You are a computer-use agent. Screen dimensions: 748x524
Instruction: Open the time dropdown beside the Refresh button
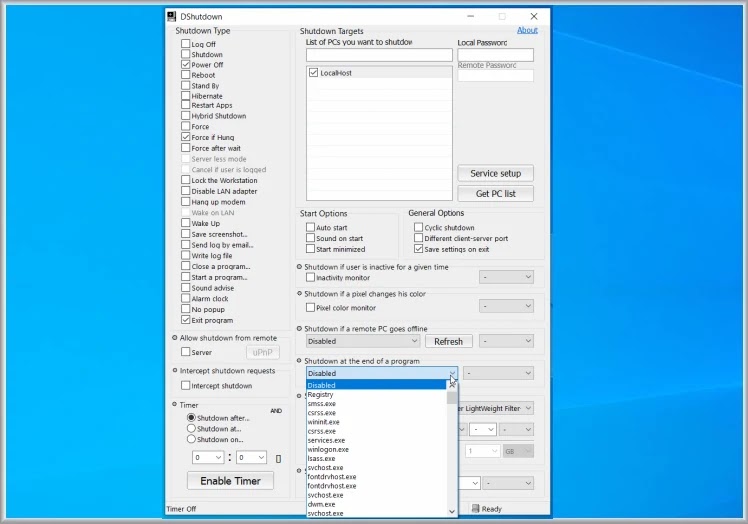click(x=506, y=341)
